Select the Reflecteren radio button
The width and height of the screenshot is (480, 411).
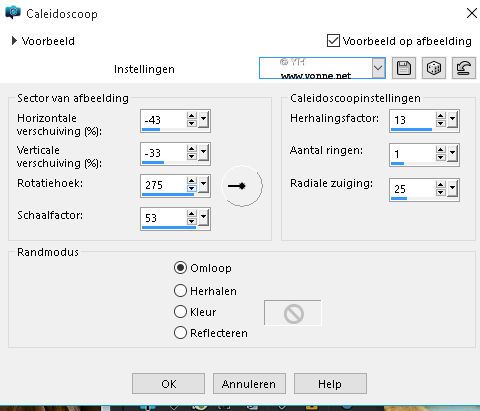180,333
